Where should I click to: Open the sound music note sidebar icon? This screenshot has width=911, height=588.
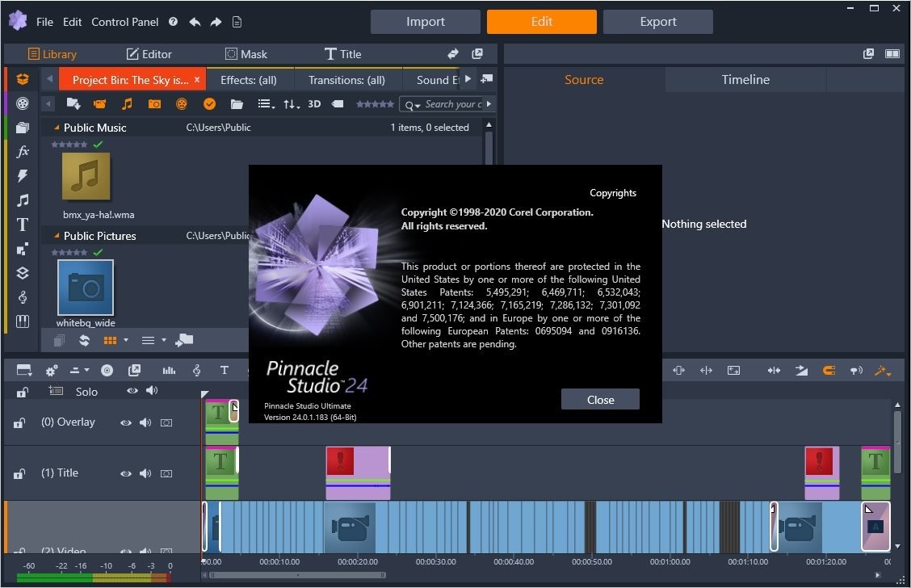[x=23, y=200]
